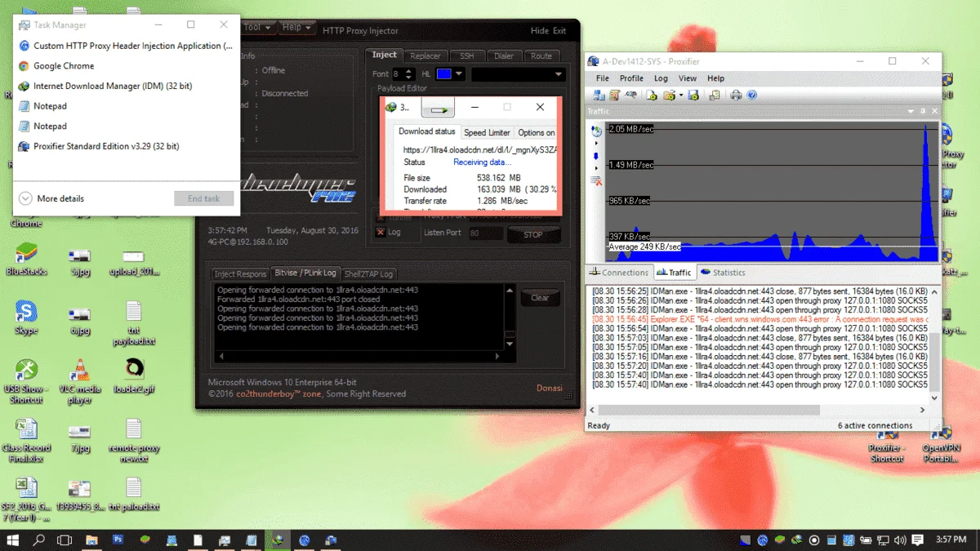This screenshot has height=551, width=980.
Task: Open Inject Respons log tab
Action: click(240, 273)
